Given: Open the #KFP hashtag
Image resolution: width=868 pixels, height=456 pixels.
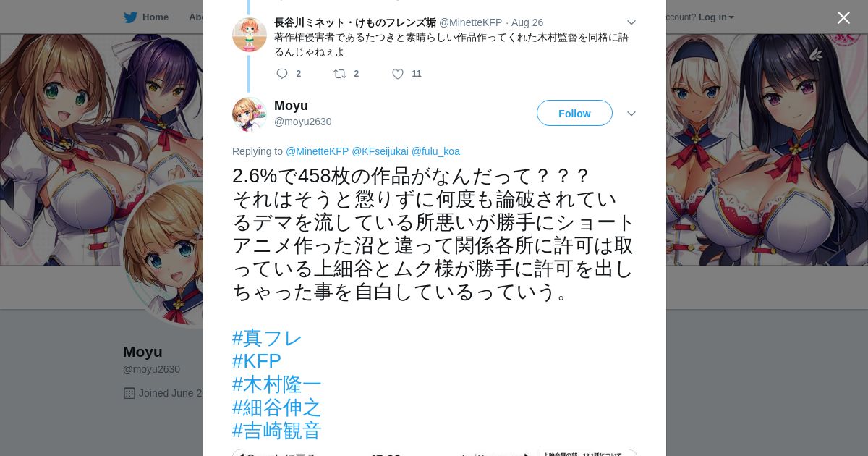Looking at the screenshot, I should click(x=257, y=361).
